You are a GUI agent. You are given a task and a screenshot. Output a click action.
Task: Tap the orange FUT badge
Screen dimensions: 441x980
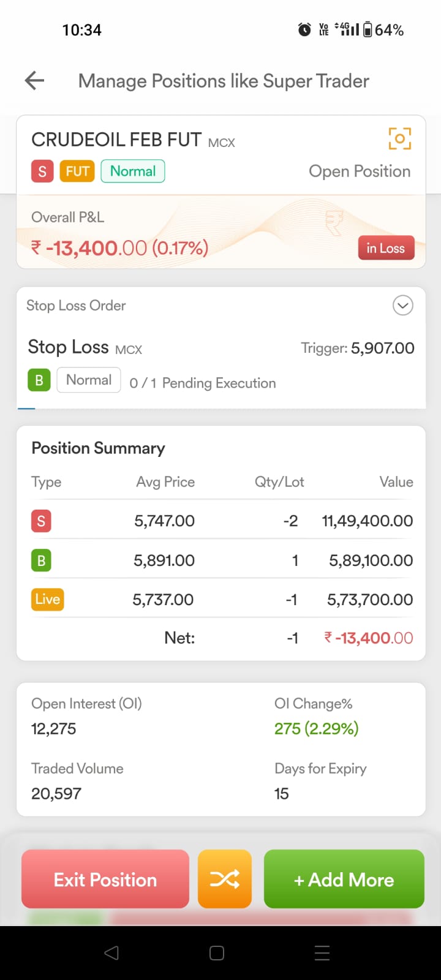pos(78,171)
